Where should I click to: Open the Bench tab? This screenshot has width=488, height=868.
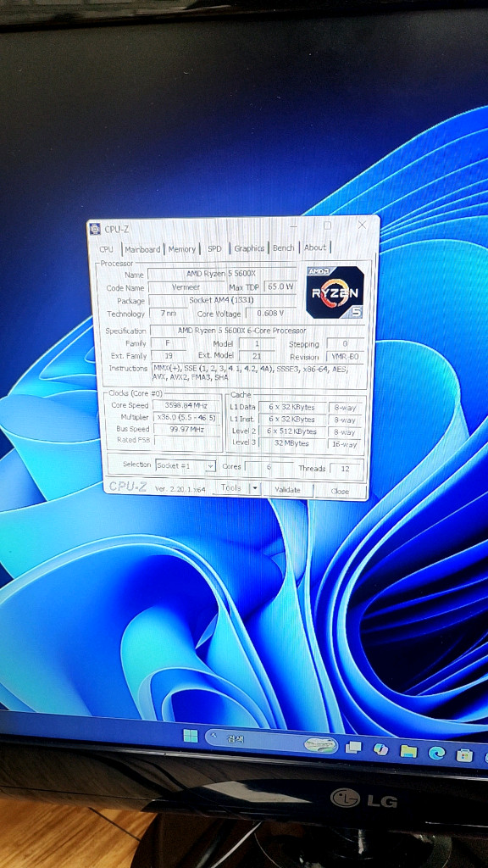283,248
